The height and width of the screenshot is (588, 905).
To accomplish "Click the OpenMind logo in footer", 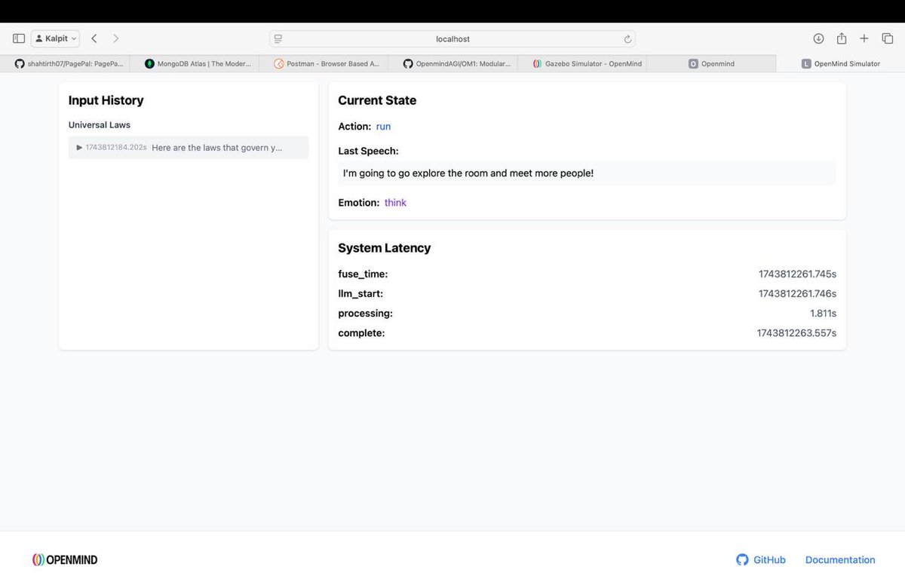I will 65,560.
